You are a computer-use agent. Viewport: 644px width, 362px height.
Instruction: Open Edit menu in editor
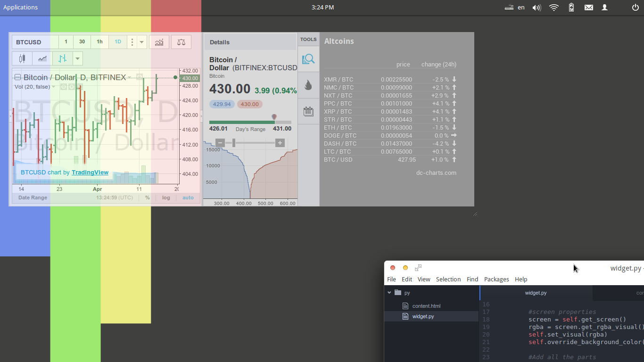(407, 279)
